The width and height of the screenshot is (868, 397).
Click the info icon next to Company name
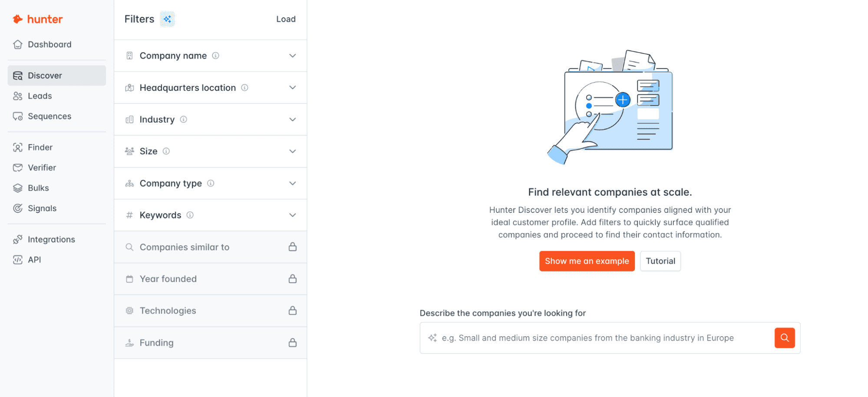click(x=215, y=56)
